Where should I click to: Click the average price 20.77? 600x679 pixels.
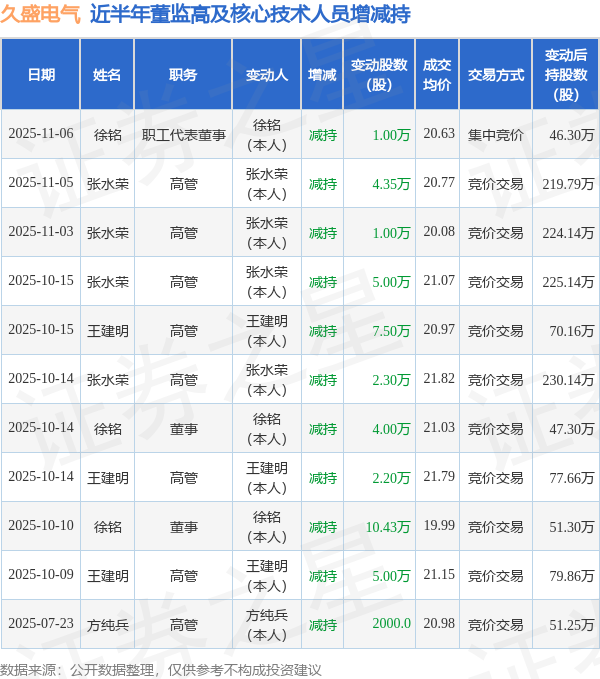point(439,182)
